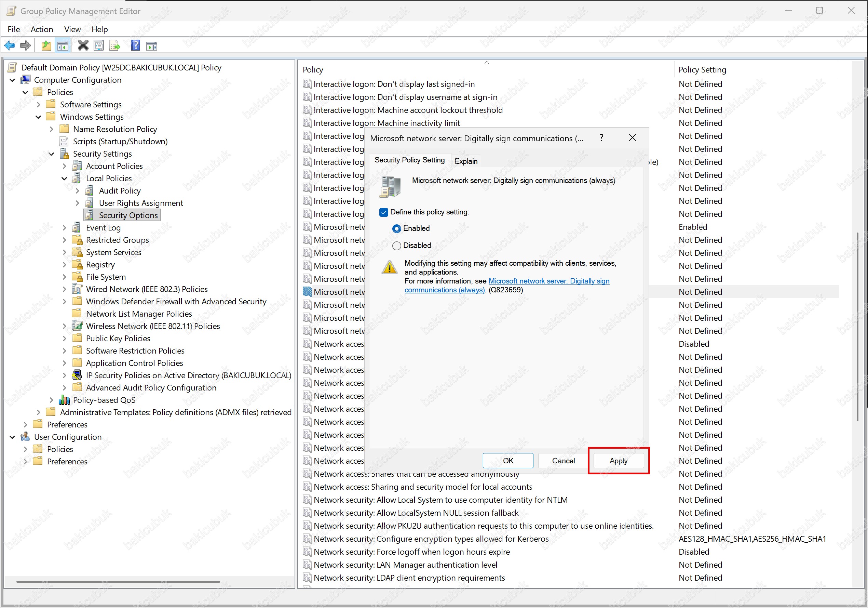Collapse the User Configuration node
868x608 pixels.
[x=13, y=437]
